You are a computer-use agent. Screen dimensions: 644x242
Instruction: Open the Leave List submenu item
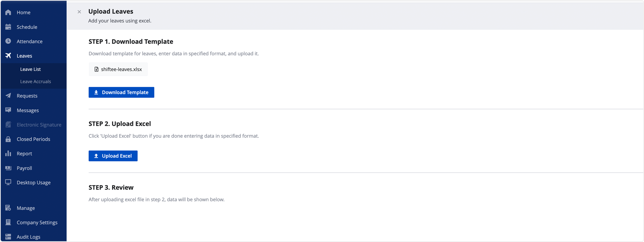click(x=30, y=69)
